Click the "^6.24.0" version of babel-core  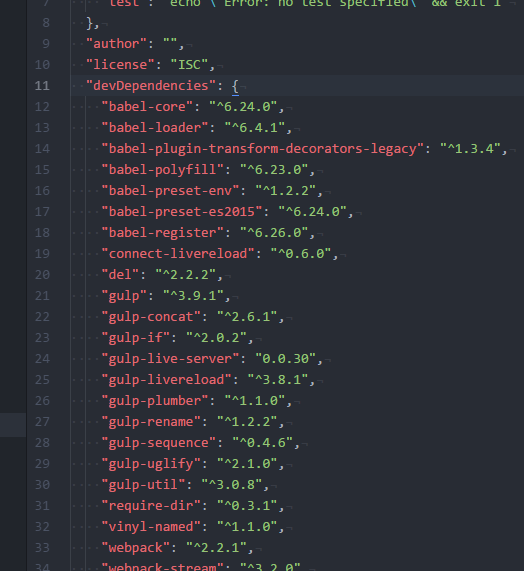coord(243,107)
